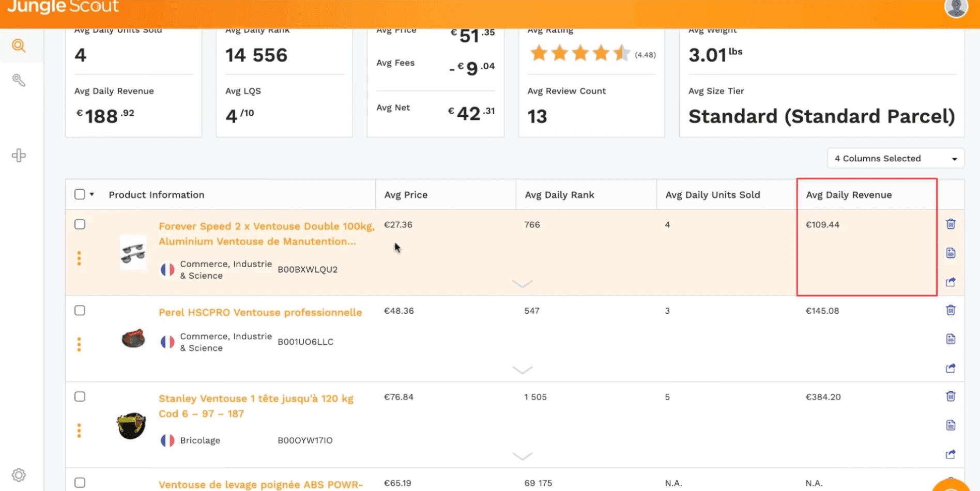The height and width of the screenshot is (491, 980).
Task: Expand the Forever Speed row details chevron
Action: 522,284
